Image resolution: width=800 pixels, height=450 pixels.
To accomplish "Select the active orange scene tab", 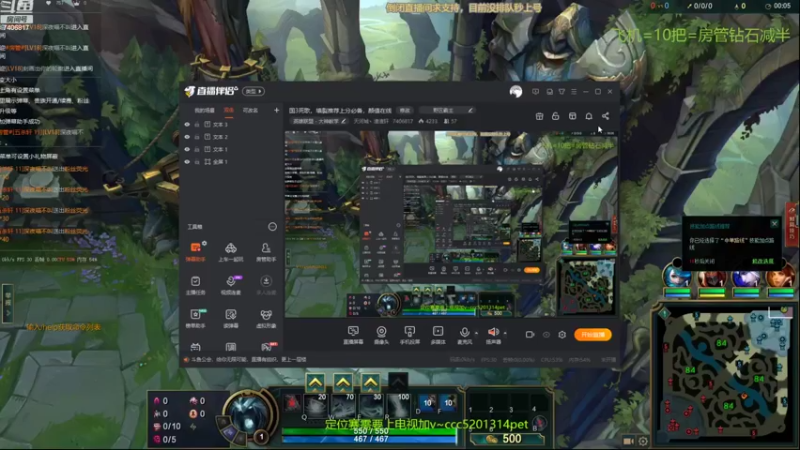I will pos(229,110).
